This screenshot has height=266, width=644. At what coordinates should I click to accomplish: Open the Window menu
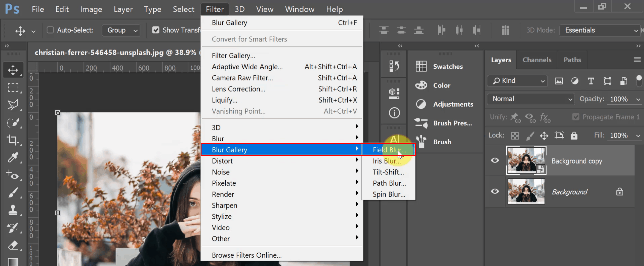tap(299, 9)
